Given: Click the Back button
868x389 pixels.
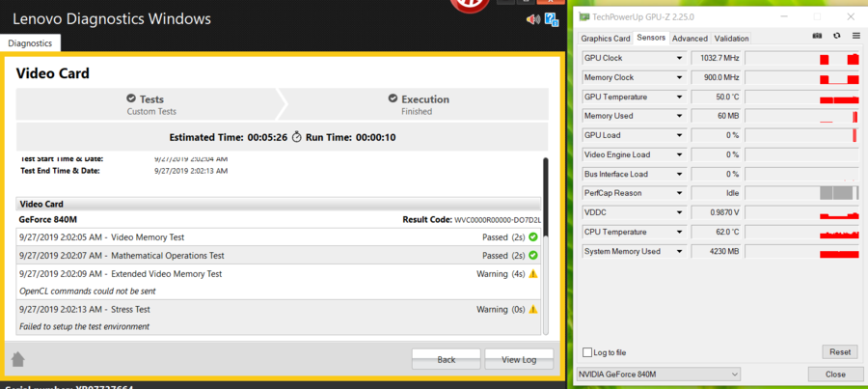Looking at the screenshot, I should 447,359.
